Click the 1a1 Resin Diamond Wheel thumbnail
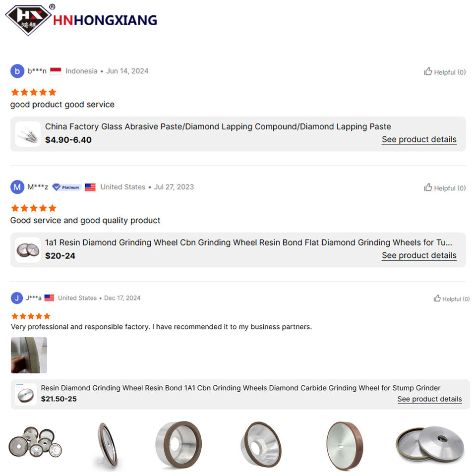Viewport: 476px width, 476px height. [x=28, y=250]
